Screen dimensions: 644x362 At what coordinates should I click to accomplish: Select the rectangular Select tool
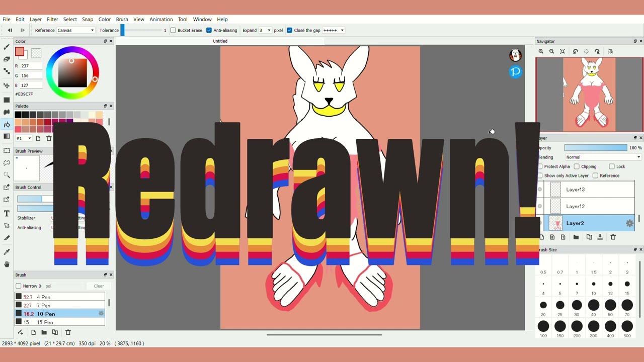coord(7,150)
